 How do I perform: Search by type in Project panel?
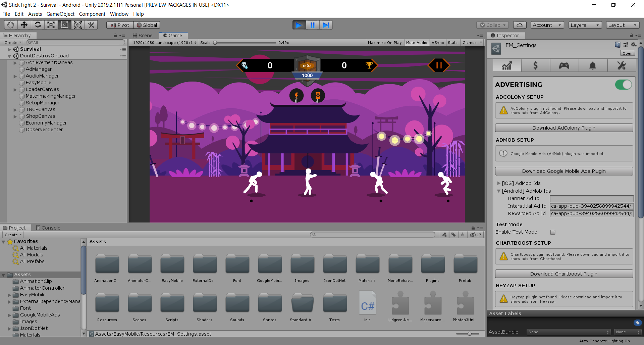(444, 235)
